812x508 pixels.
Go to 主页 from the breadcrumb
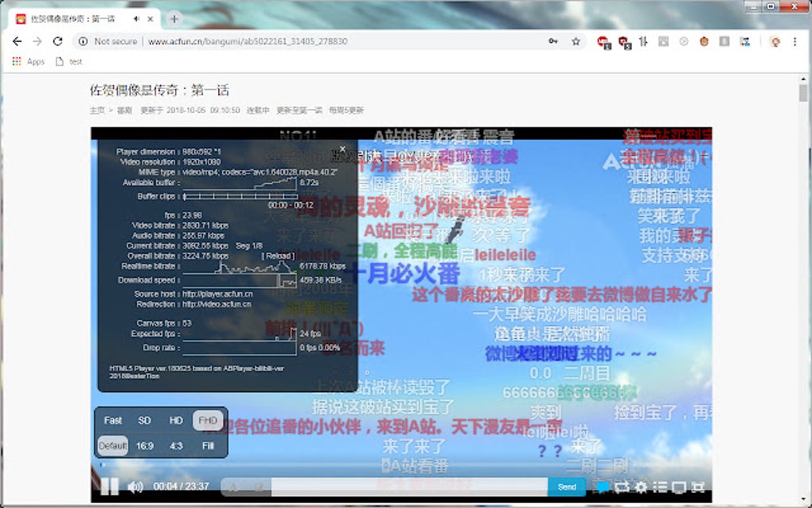coord(99,111)
